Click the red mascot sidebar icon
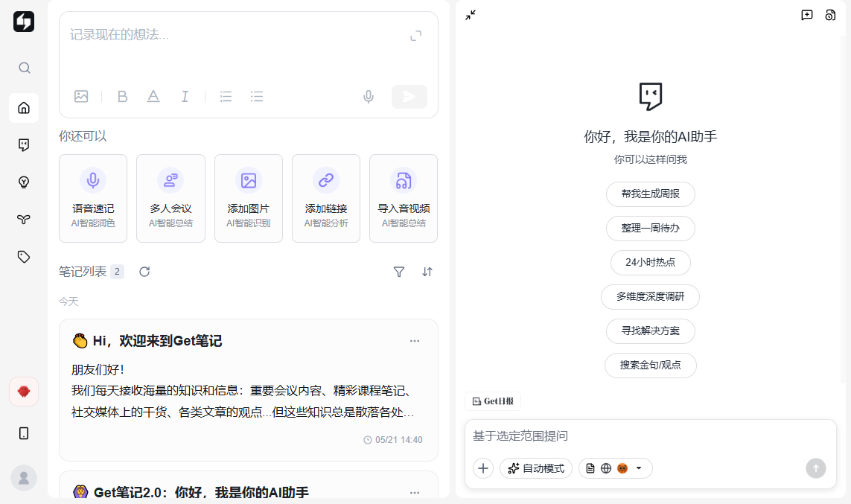The image size is (851, 504). (x=24, y=392)
